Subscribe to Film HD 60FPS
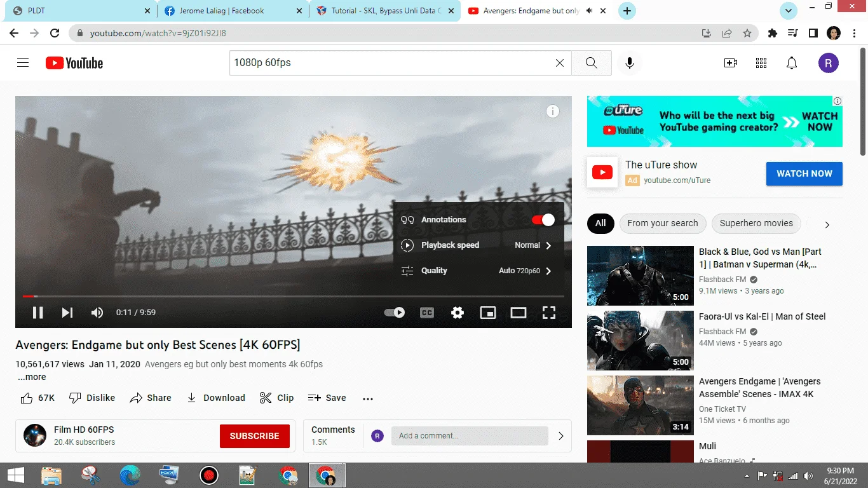This screenshot has height=488, width=868. click(x=255, y=436)
